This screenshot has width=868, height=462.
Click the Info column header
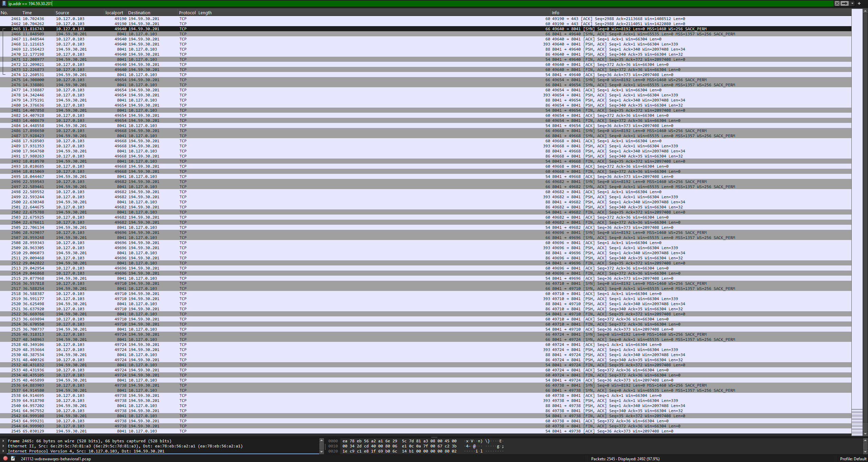tap(555, 13)
